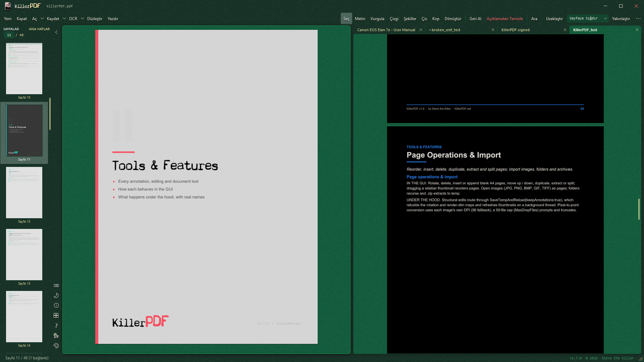Click the current page number field
The image size is (644, 362).
(x=9, y=35)
